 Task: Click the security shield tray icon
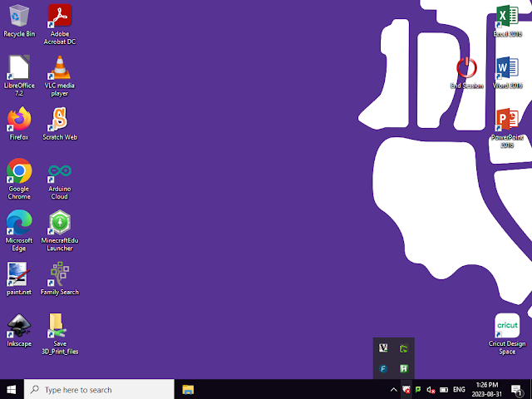point(406,390)
